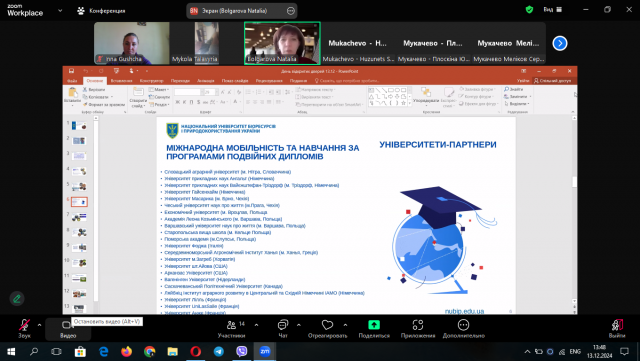
Task: Stop video using the Видео button
Action: pyautogui.click(x=67, y=329)
